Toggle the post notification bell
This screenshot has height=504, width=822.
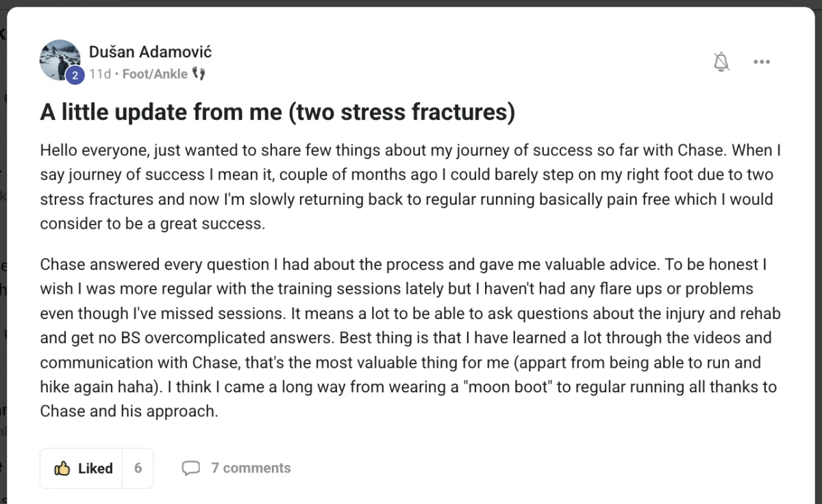point(721,62)
